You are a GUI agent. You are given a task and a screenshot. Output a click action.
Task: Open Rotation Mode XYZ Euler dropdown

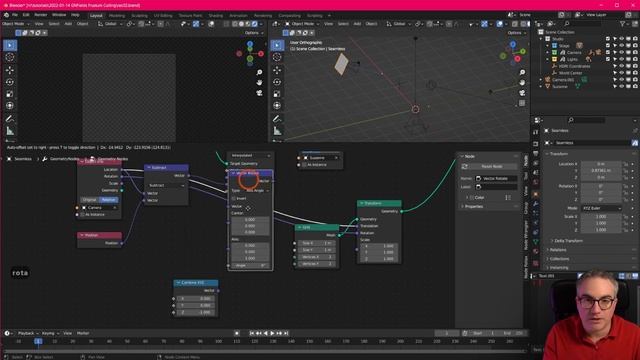pyautogui.click(x=602, y=208)
